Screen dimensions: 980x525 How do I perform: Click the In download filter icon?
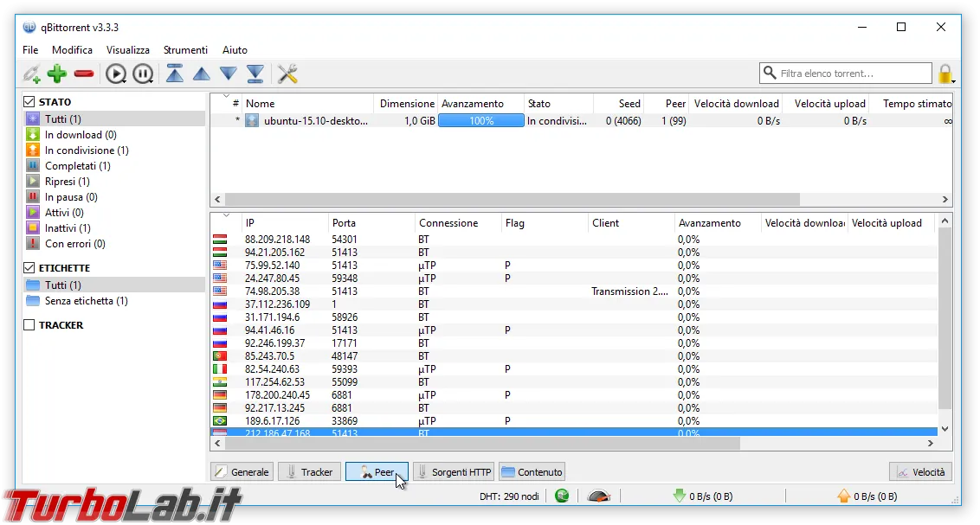click(x=33, y=134)
